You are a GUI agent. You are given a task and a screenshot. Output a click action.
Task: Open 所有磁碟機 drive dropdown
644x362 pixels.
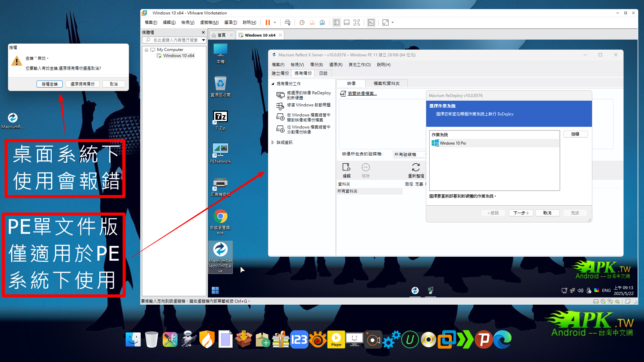tap(410, 154)
